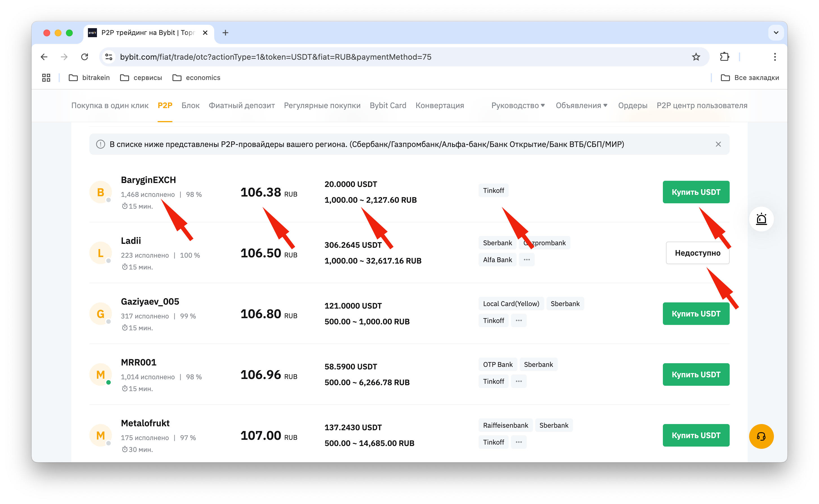Open site information icon in address bar

[x=109, y=57]
